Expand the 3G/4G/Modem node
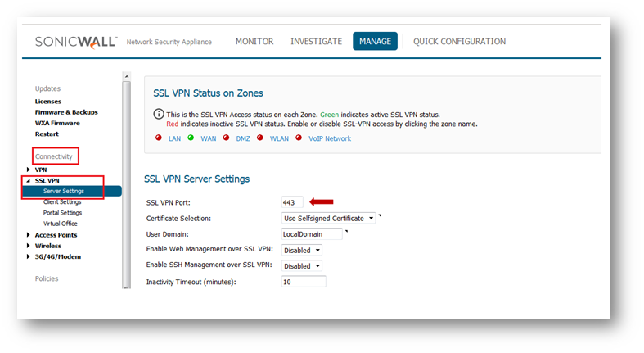Viewport: 644px width, 353px height. point(28,256)
